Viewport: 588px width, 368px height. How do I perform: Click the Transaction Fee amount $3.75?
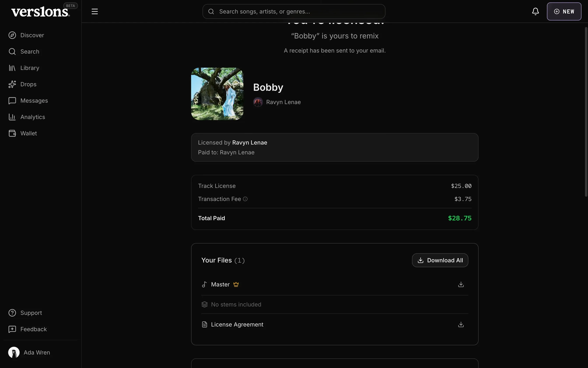click(463, 199)
